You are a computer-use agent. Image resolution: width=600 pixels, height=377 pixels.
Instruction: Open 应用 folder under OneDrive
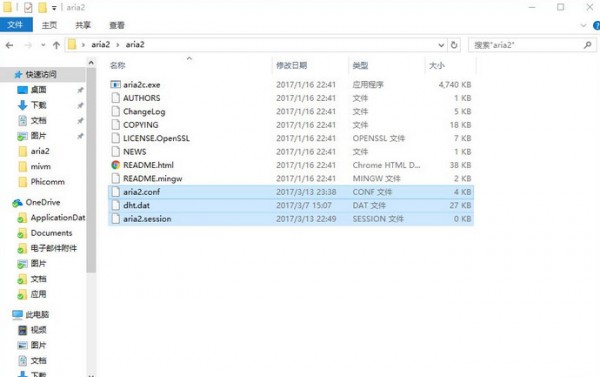tap(38, 294)
